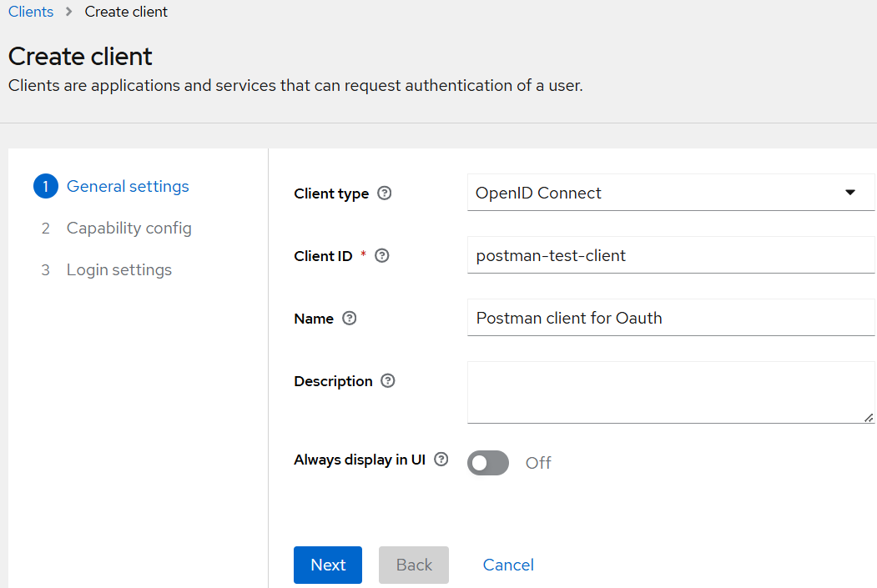
Task: Open help for Always display in UI
Action: click(441, 459)
